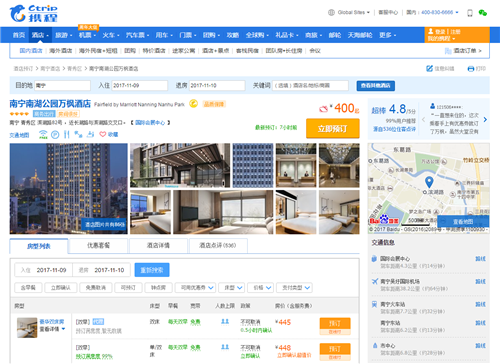Click the gold medal icon beside hotel name
Viewport: 500px width, 364px height.
193,104
